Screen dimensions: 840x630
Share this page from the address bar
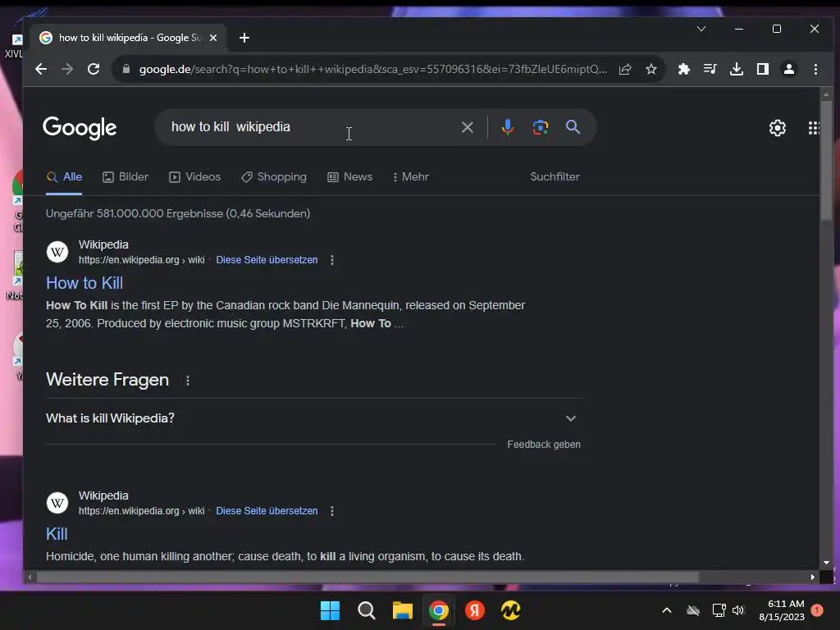624,69
